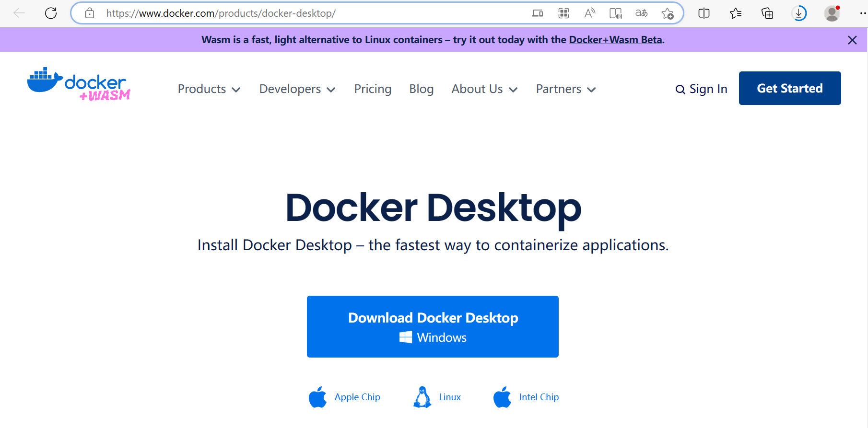The height and width of the screenshot is (428, 868).
Task: Expand the Products dropdown menu
Action: tap(209, 89)
